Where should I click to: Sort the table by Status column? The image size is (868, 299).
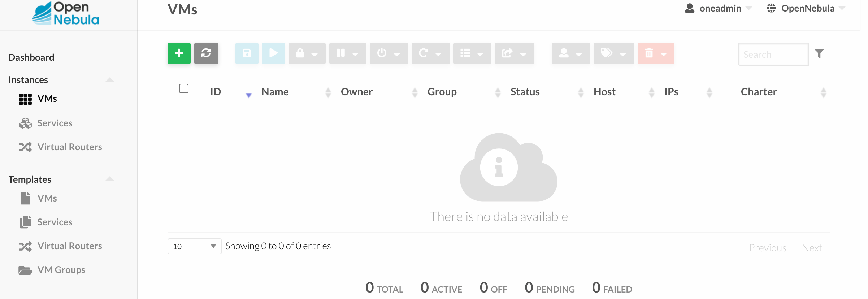pyautogui.click(x=525, y=92)
